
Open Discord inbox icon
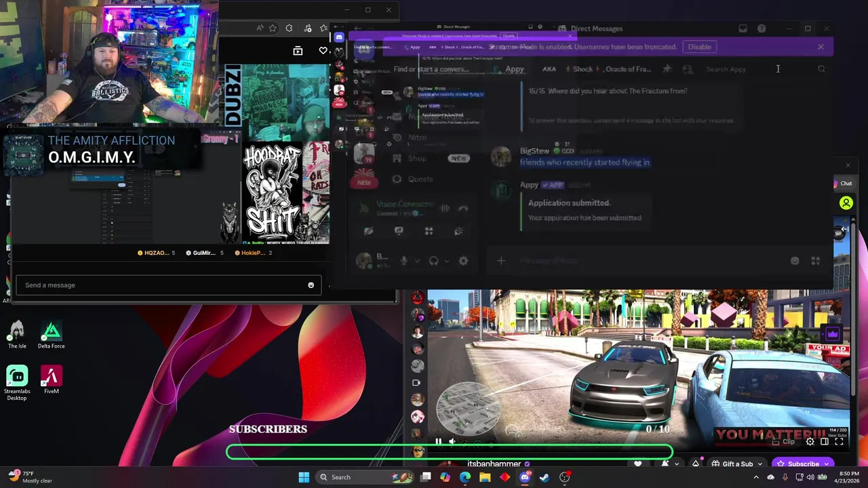click(743, 28)
